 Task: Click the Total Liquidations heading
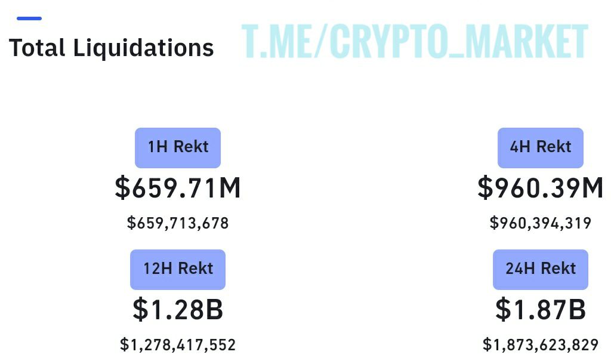pos(112,48)
